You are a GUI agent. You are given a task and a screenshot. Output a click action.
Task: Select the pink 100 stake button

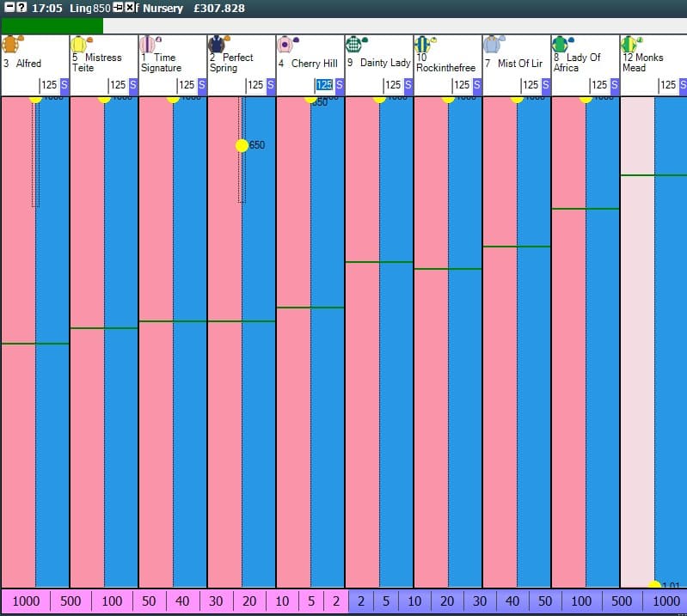tap(112, 601)
